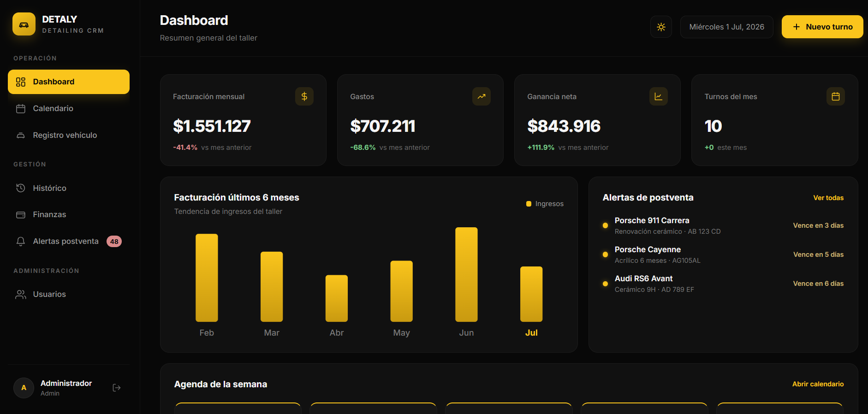Click yellow dot beside Porsche Cayenne

click(605, 254)
